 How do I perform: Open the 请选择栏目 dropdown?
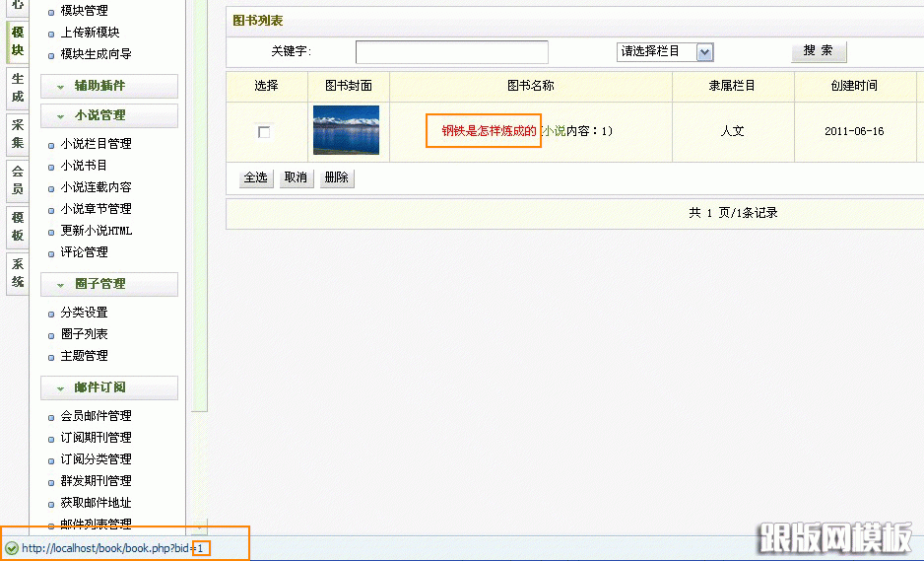pyautogui.click(x=665, y=52)
